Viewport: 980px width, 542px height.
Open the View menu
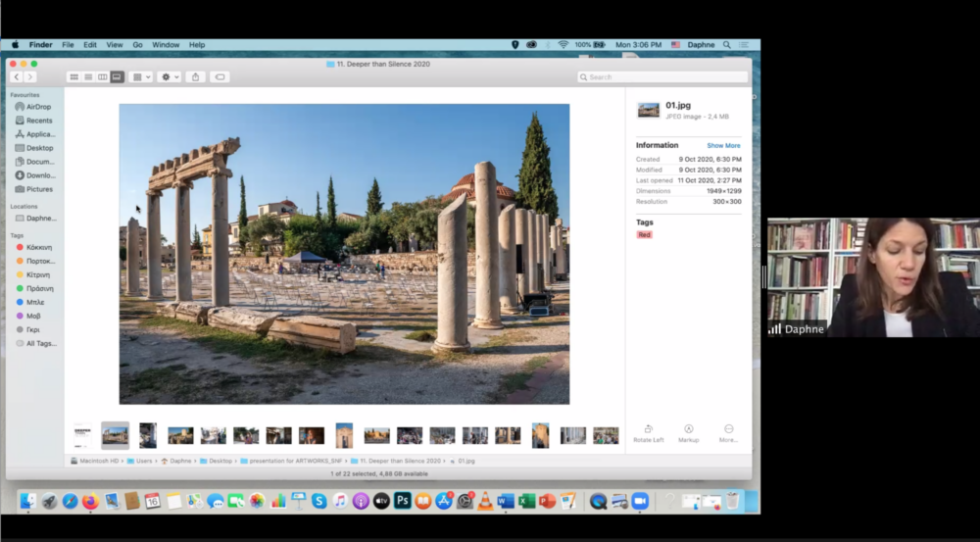115,45
